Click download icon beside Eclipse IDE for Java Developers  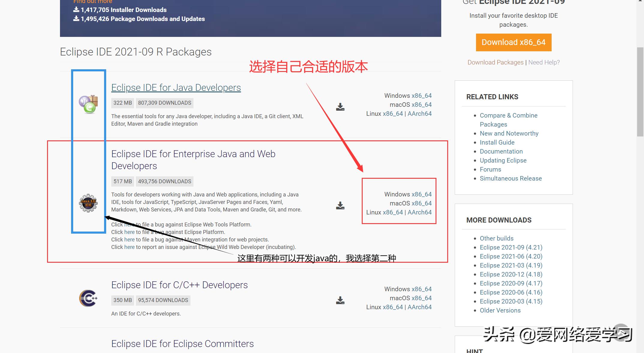click(340, 106)
